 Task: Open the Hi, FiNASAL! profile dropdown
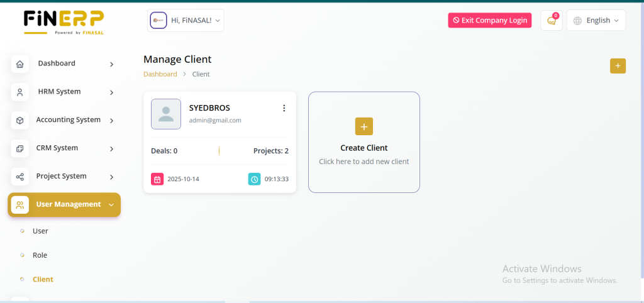(x=186, y=20)
